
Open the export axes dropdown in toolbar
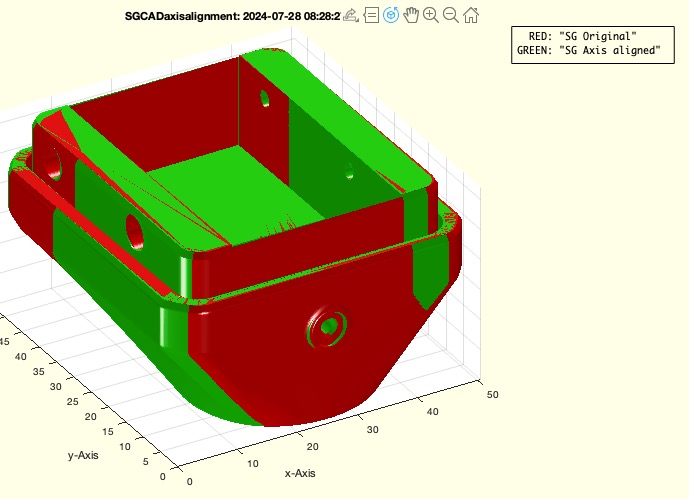[351, 15]
